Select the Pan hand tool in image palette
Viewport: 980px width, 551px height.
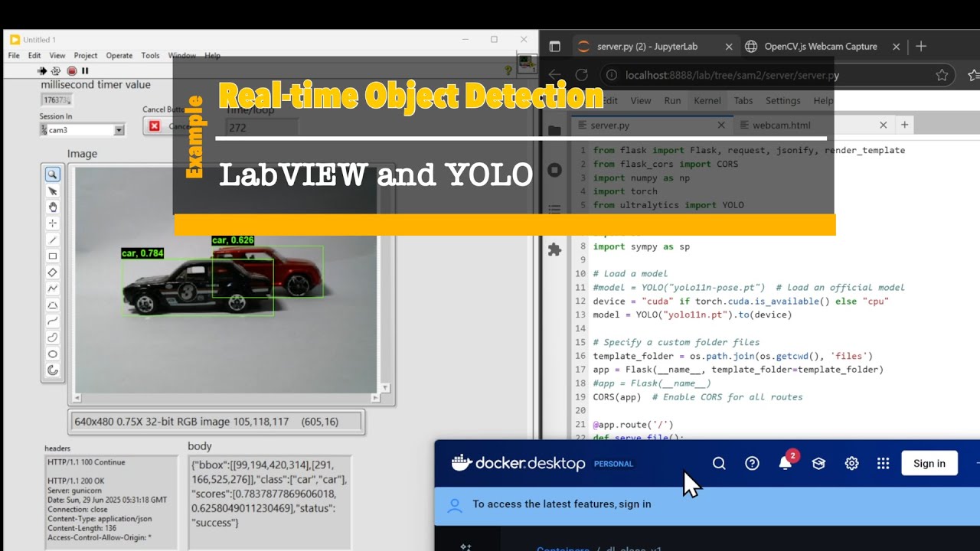(x=53, y=207)
